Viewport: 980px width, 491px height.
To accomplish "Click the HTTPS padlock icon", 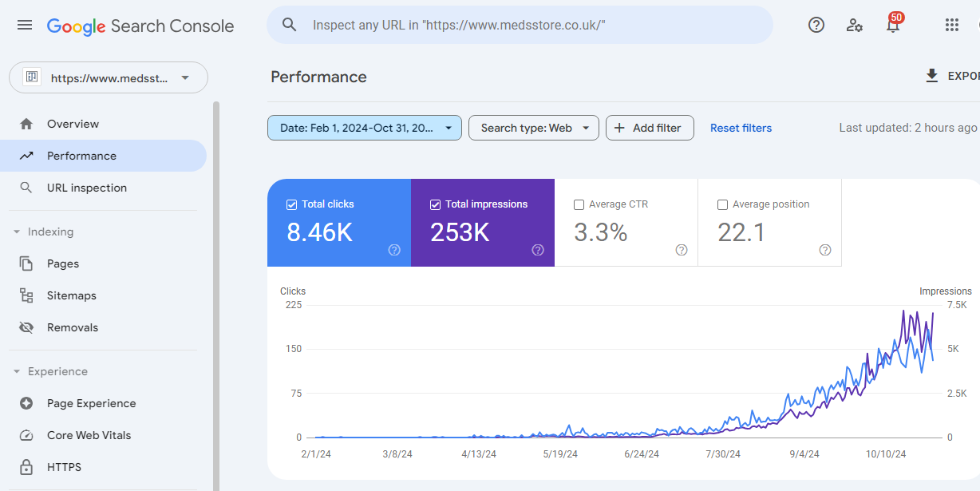I will pos(26,467).
